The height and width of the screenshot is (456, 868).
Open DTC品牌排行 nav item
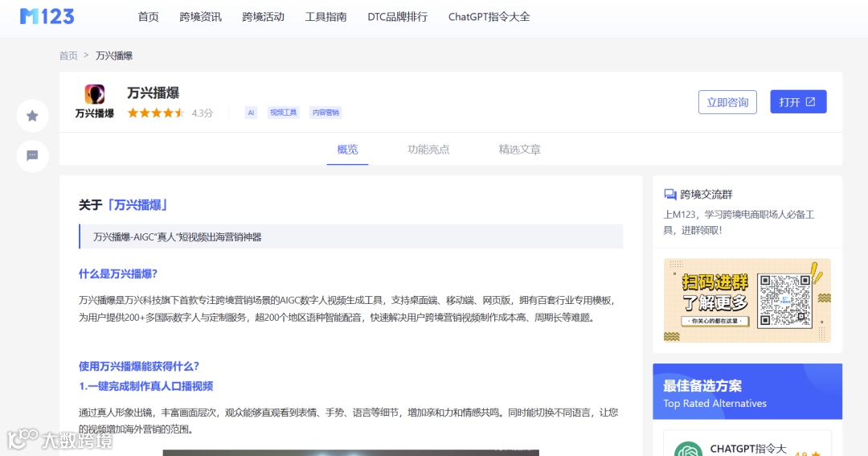pyautogui.click(x=398, y=17)
